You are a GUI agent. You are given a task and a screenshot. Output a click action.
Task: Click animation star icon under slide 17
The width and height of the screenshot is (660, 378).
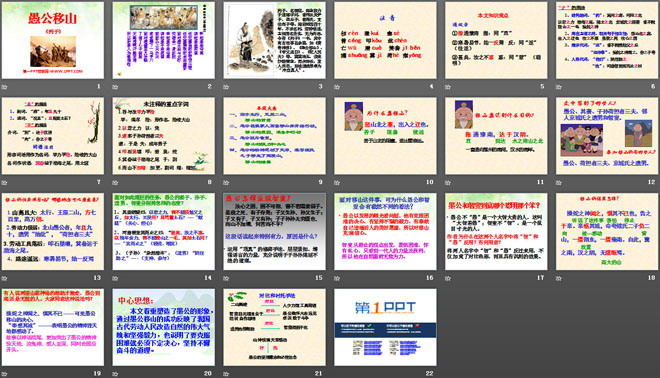(x=448, y=278)
